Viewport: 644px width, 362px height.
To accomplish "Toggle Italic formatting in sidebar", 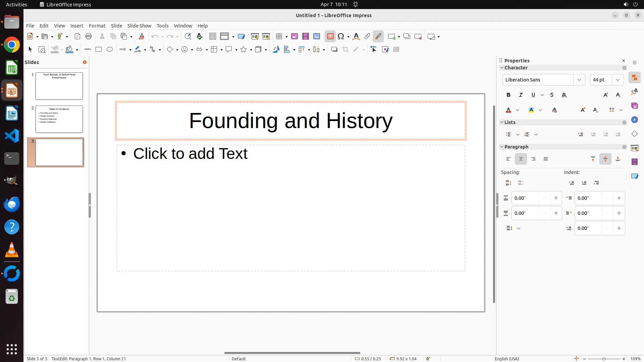I will click(521, 95).
